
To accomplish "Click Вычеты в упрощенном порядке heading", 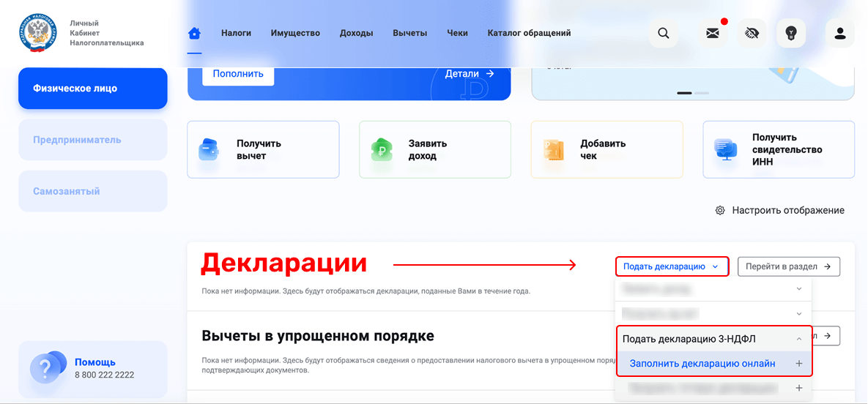I will point(318,336).
